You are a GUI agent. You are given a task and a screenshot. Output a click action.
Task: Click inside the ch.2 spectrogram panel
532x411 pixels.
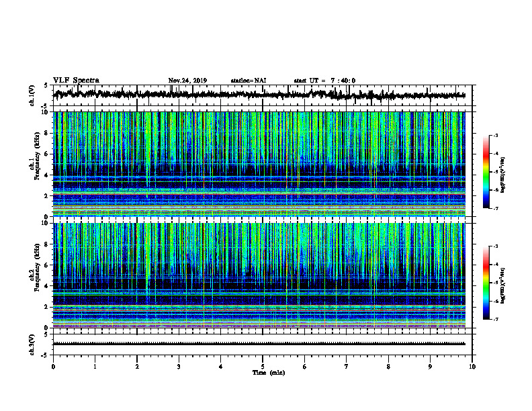point(259,275)
